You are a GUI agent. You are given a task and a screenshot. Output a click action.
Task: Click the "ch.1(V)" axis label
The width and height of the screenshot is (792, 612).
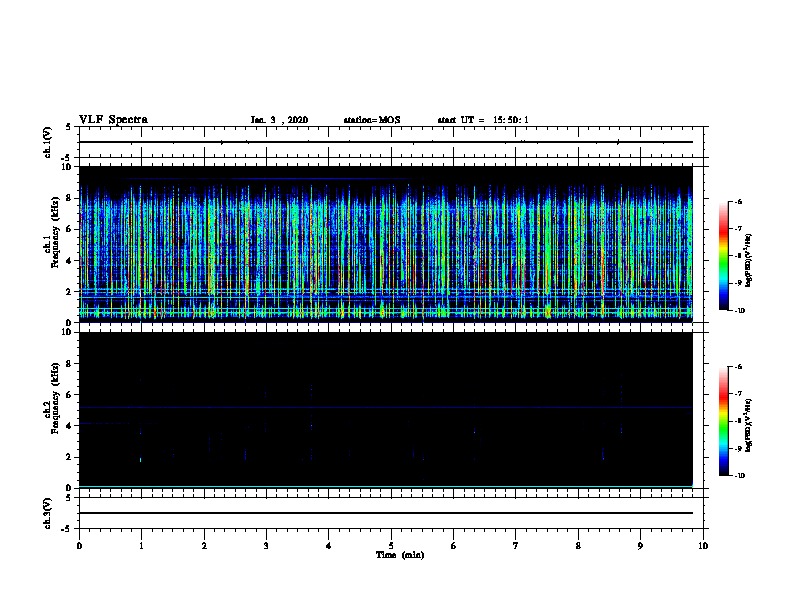[x=47, y=142]
